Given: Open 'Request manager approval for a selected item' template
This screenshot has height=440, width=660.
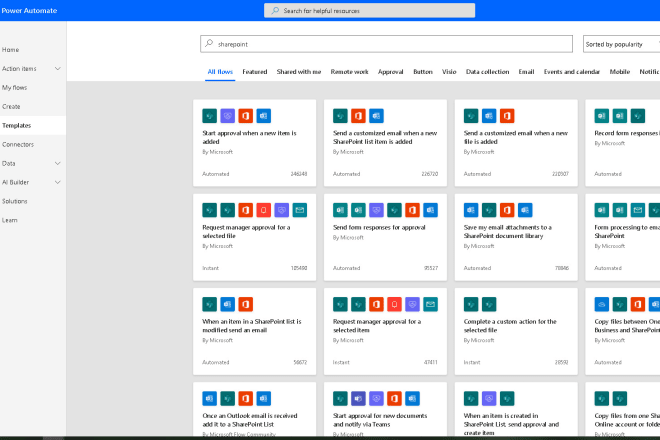Looking at the screenshot, I should 385,331.
